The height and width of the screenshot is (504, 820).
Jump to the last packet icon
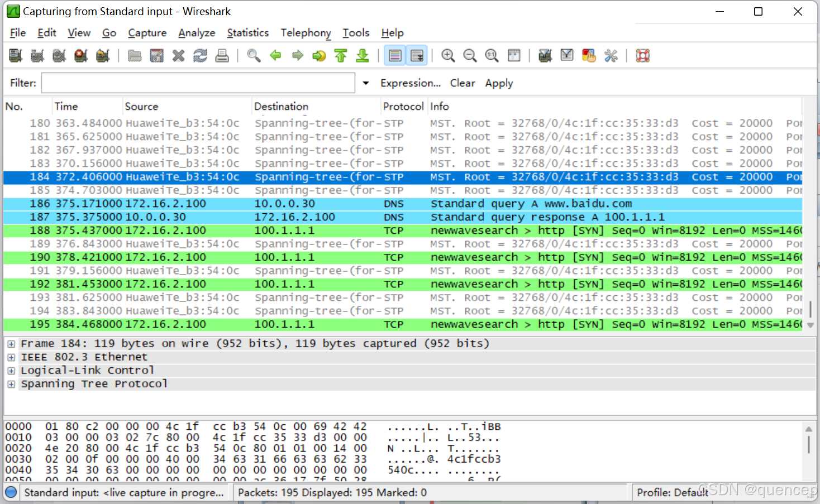[363, 55]
